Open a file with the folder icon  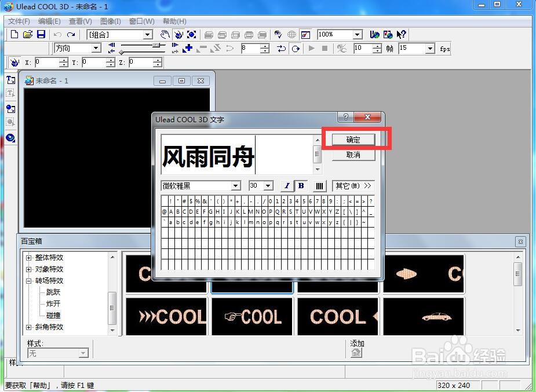point(28,34)
